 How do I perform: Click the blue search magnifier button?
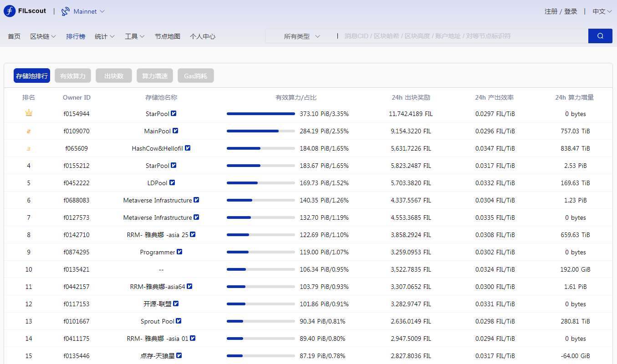pos(600,36)
